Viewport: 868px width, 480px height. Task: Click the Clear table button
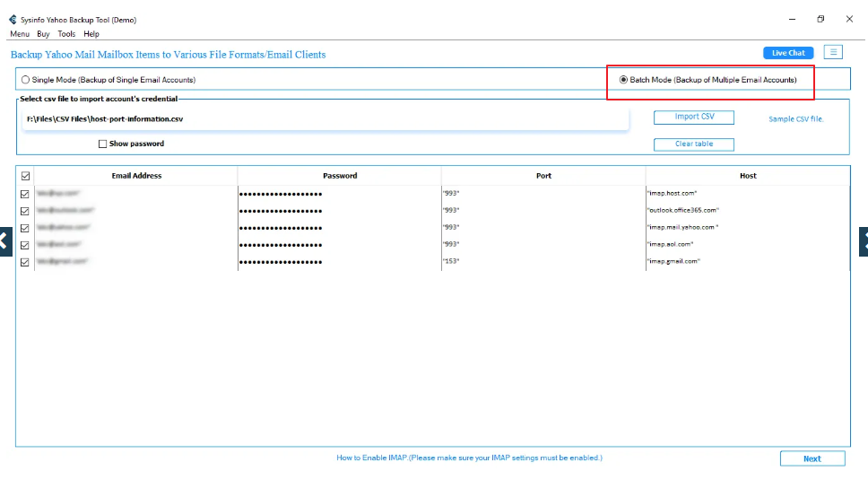pyautogui.click(x=694, y=144)
